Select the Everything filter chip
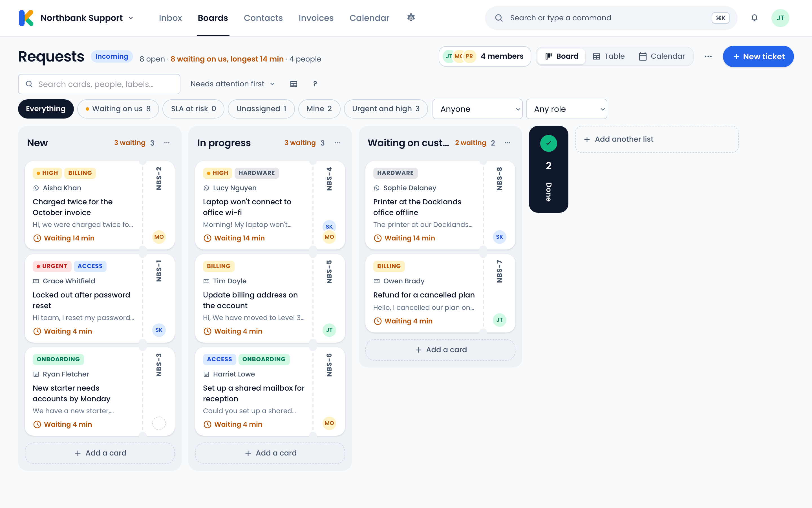812x508 pixels. 46,109
